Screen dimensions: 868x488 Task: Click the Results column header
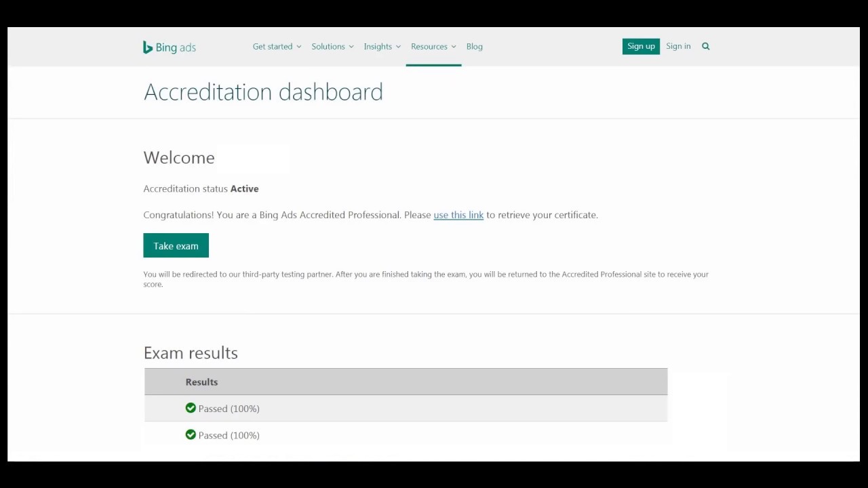[201, 382]
